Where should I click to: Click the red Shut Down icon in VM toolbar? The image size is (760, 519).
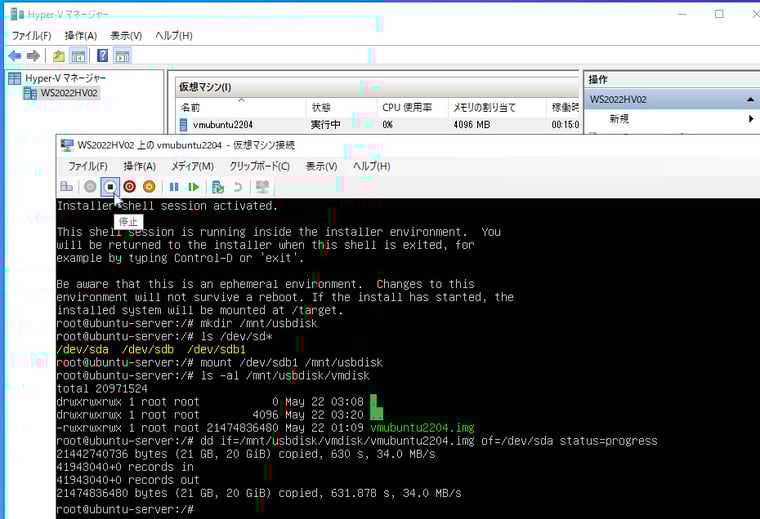pos(129,187)
